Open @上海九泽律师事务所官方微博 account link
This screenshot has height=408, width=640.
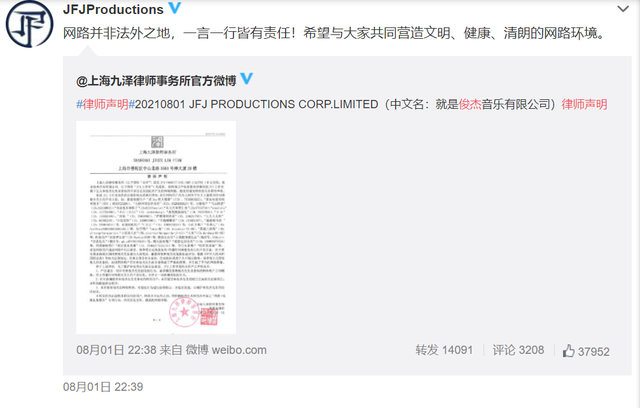(x=156, y=81)
